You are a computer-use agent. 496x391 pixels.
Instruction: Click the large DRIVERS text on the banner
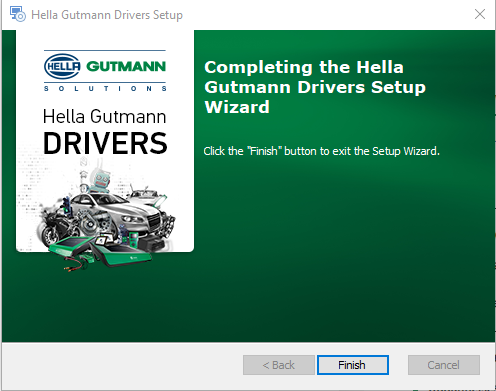tap(105, 143)
